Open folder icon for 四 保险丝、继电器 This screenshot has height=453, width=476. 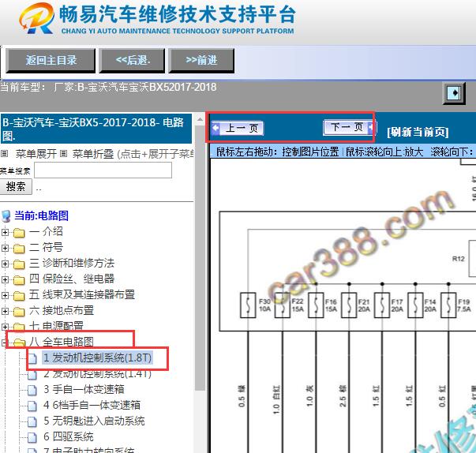pyautogui.click(x=19, y=280)
